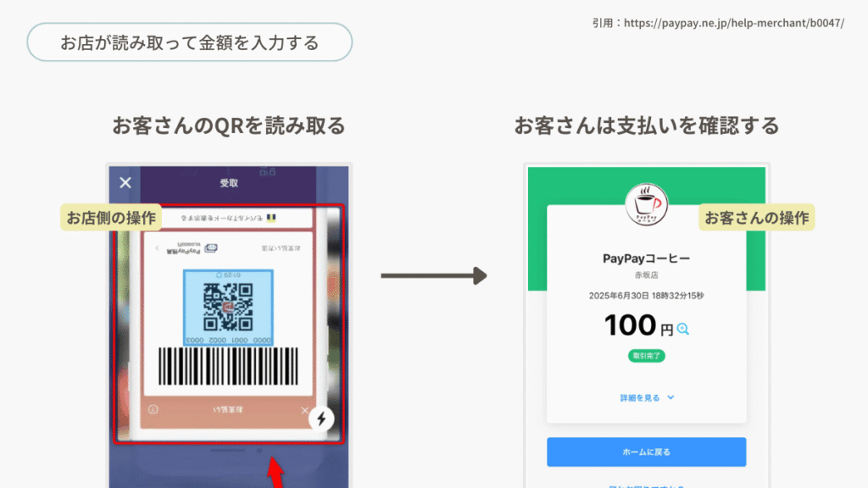868x488 pixels.
Task: Click the PayPay coffee cup logo
Action: (x=646, y=205)
